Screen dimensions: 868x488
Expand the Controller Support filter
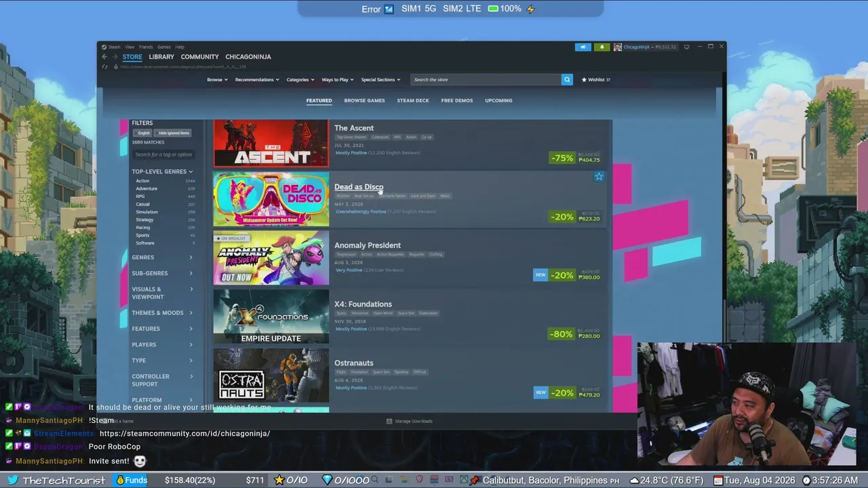tap(162, 380)
